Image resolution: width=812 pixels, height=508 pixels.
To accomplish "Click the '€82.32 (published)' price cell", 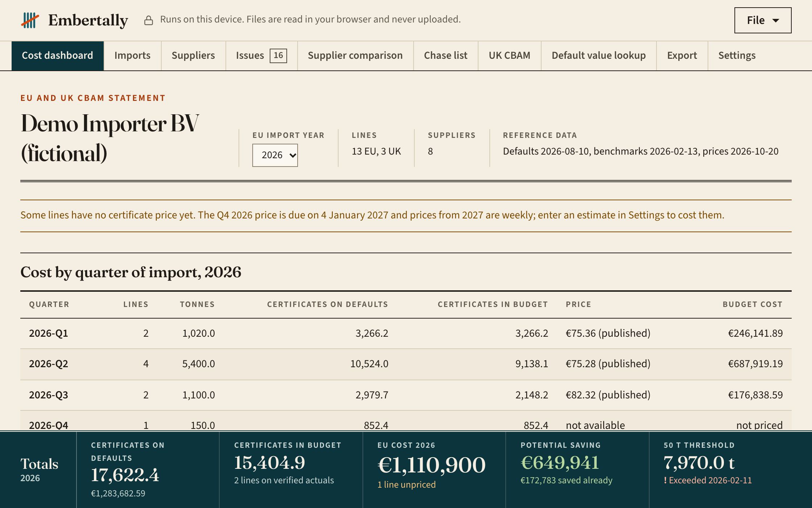I will click(608, 395).
